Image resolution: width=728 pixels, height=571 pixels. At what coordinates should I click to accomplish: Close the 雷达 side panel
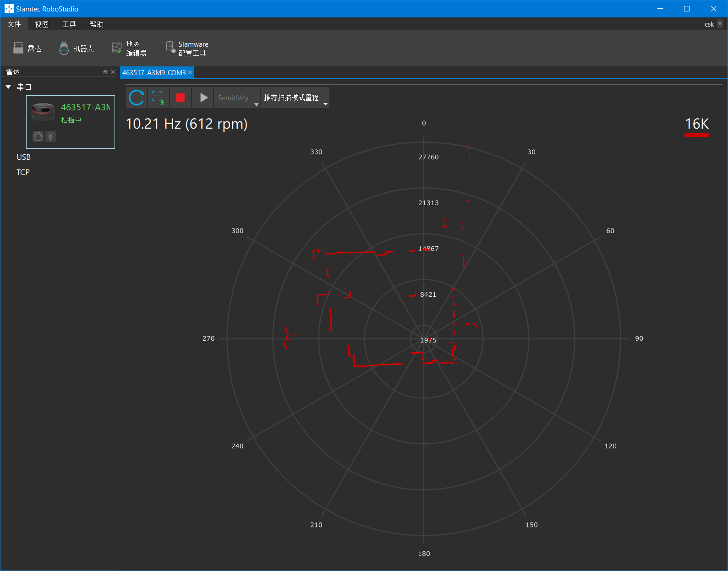113,72
